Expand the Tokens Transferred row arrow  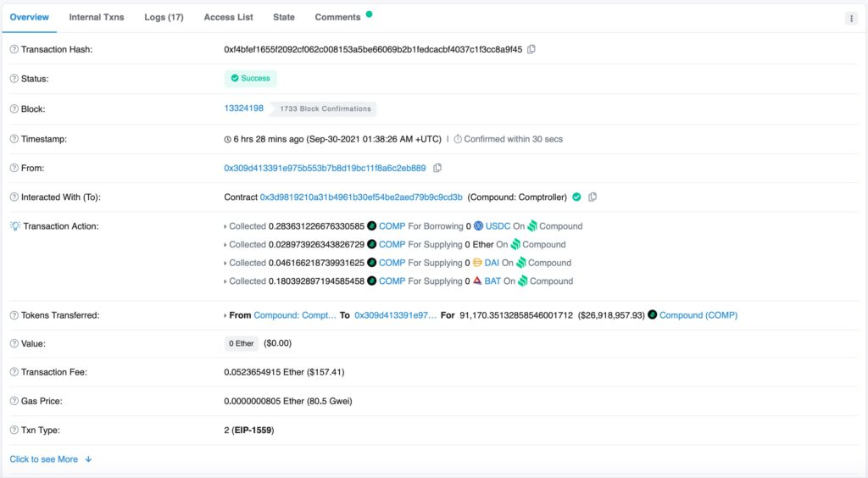(225, 315)
